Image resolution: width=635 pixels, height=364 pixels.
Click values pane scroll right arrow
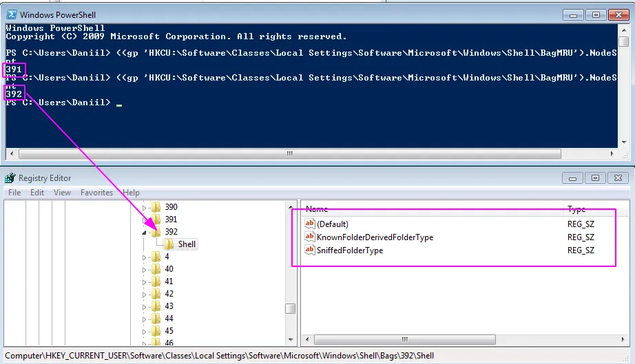pyautogui.click(x=623, y=339)
